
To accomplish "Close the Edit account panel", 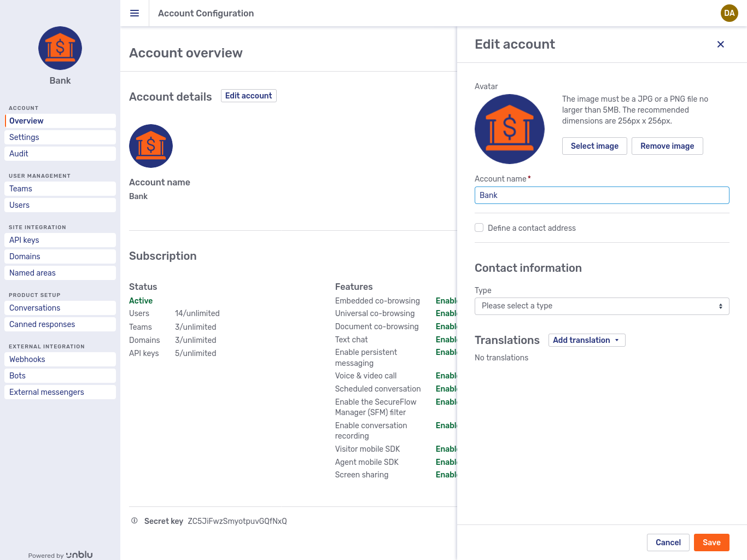I will [x=721, y=44].
